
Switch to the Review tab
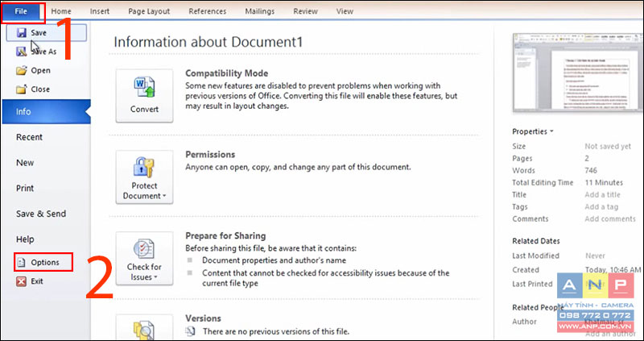[x=305, y=11]
